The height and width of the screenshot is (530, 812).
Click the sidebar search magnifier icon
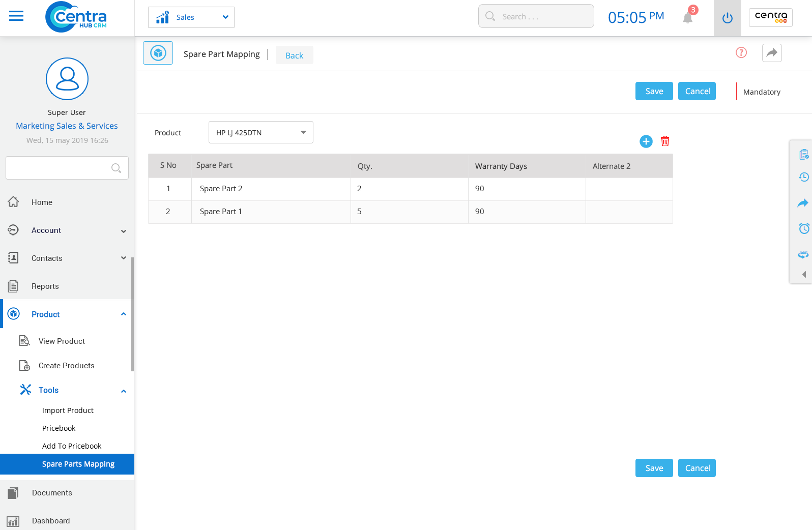[116, 168]
